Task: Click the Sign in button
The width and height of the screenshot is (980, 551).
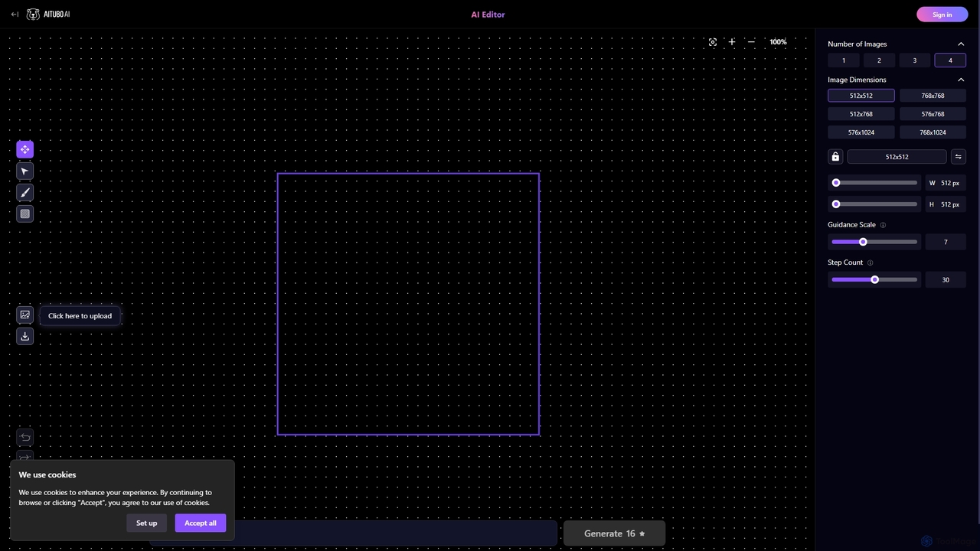Action: pos(942,15)
